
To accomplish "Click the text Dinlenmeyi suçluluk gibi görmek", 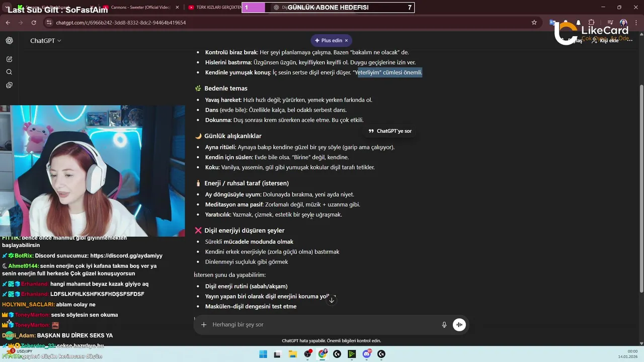I will point(247,262).
